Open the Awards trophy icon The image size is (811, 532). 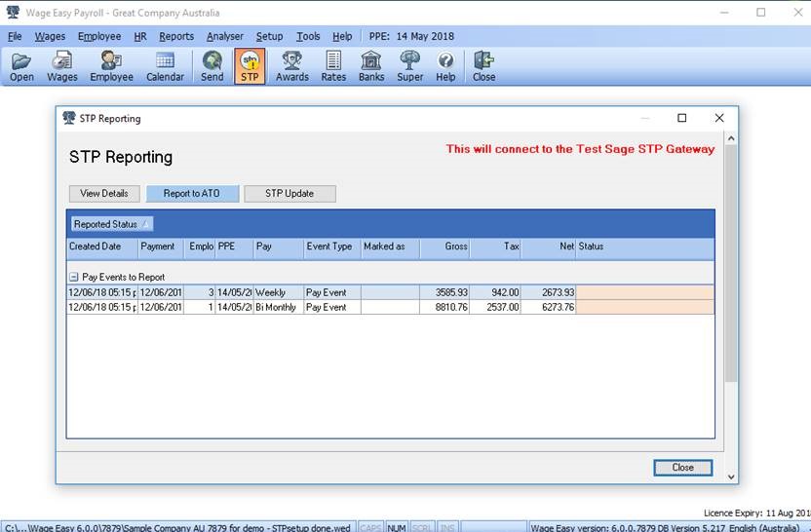(x=292, y=66)
